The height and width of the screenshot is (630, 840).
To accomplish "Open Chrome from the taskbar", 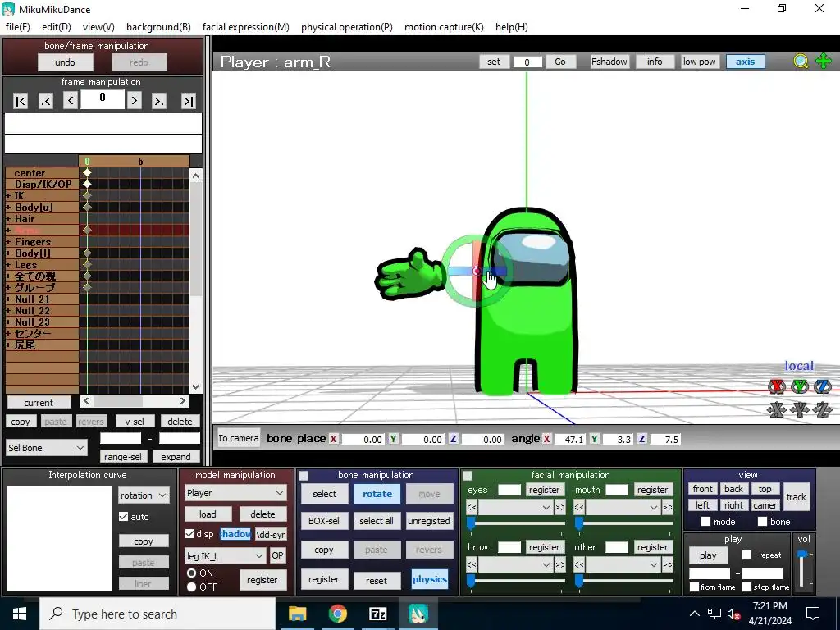I will click(x=337, y=614).
